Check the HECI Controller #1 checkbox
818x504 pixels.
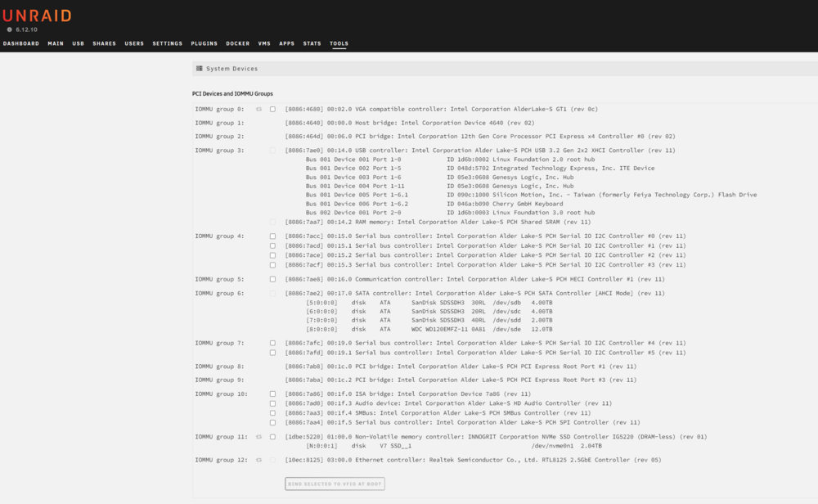[273, 279]
